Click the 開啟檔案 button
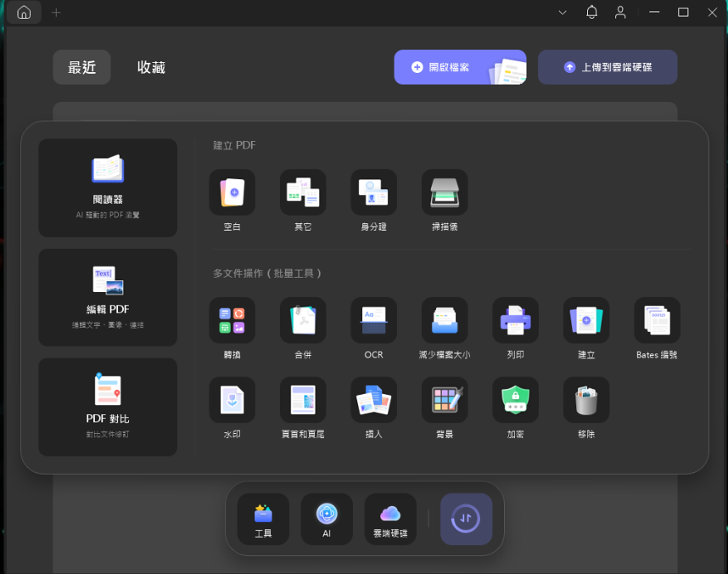728x574 pixels. (x=459, y=67)
